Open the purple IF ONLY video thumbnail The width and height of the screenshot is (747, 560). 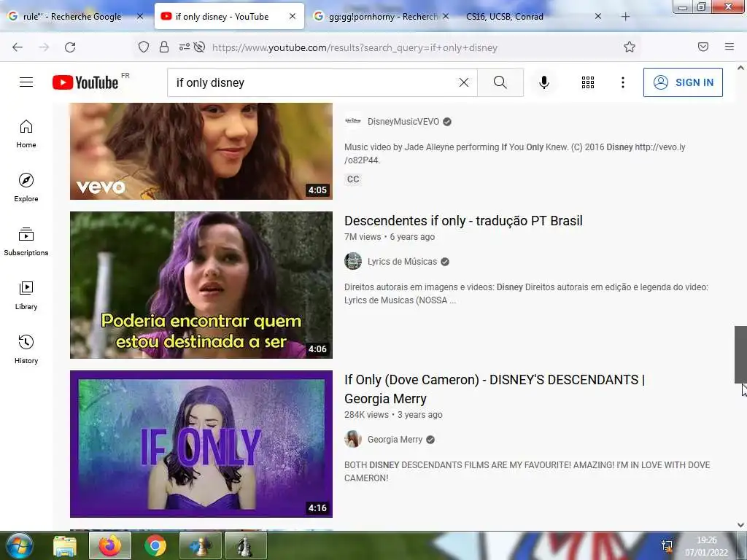(x=201, y=444)
